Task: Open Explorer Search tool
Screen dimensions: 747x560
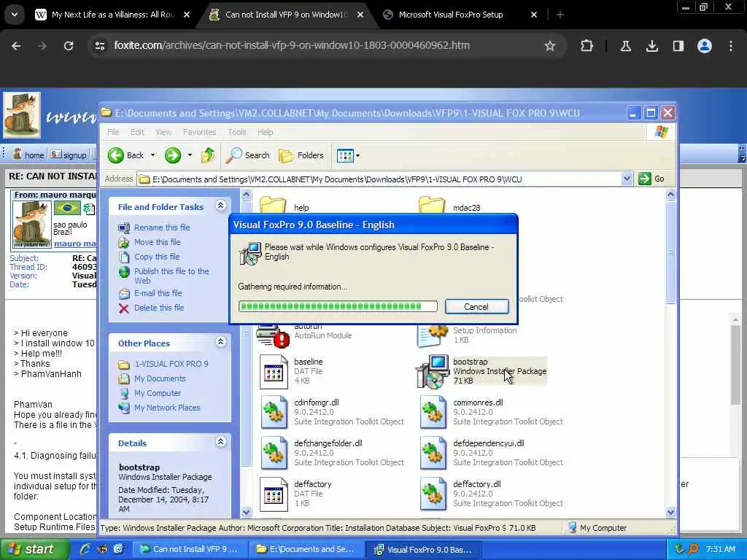Action: (x=248, y=155)
